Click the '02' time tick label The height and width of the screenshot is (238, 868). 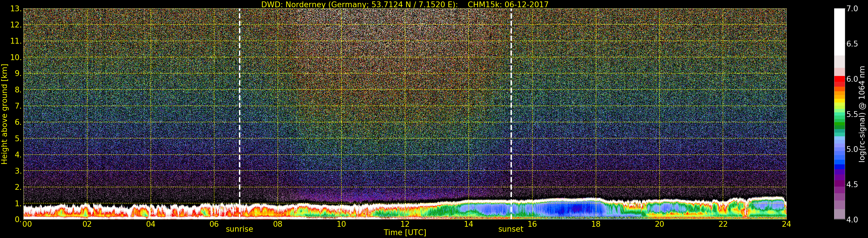pos(87,224)
